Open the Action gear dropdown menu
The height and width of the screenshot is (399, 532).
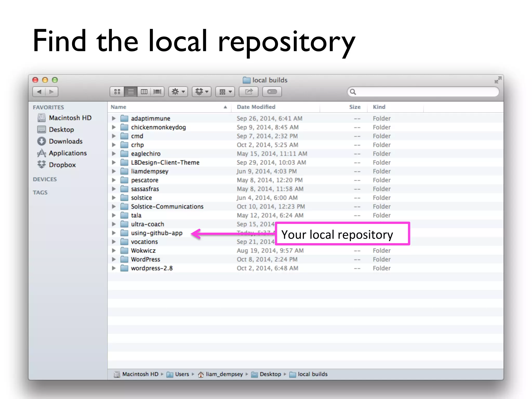(178, 92)
